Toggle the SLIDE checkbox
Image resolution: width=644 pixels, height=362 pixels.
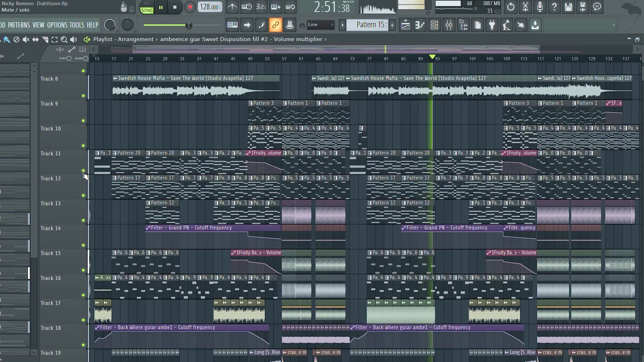[x=86, y=58]
